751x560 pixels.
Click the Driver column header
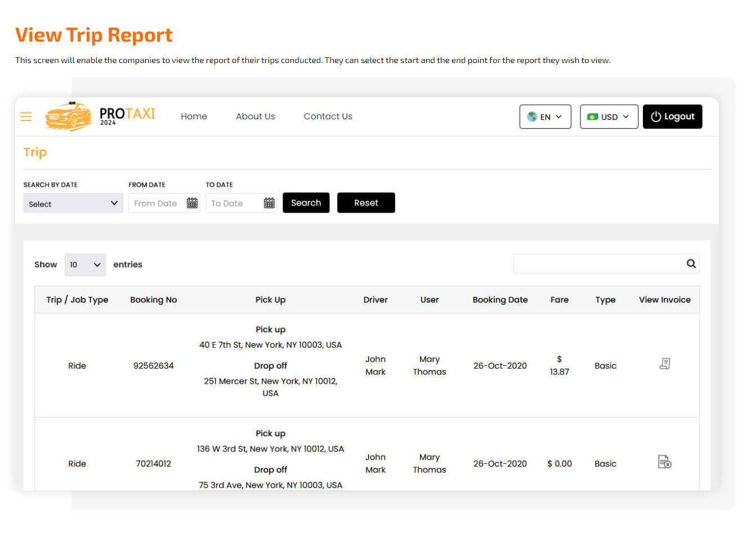(x=375, y=300)
